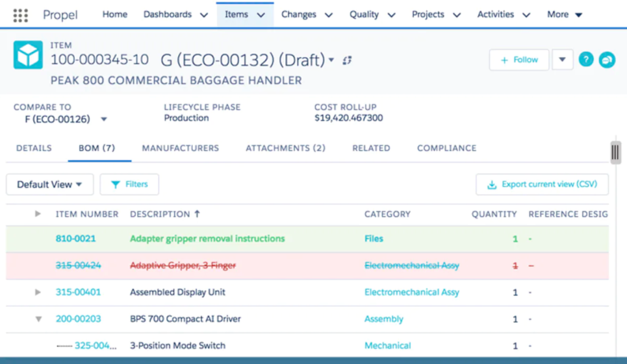The width and height of the screenshot is (627, 364).
Task: Click the Propel app name
Action: [60, 15]
